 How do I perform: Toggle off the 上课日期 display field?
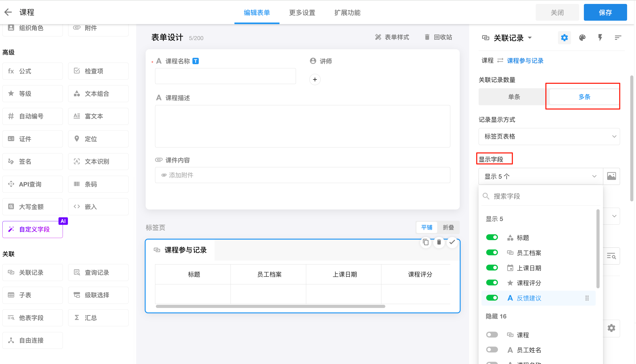pyautogui.click(x=492, y=268)
